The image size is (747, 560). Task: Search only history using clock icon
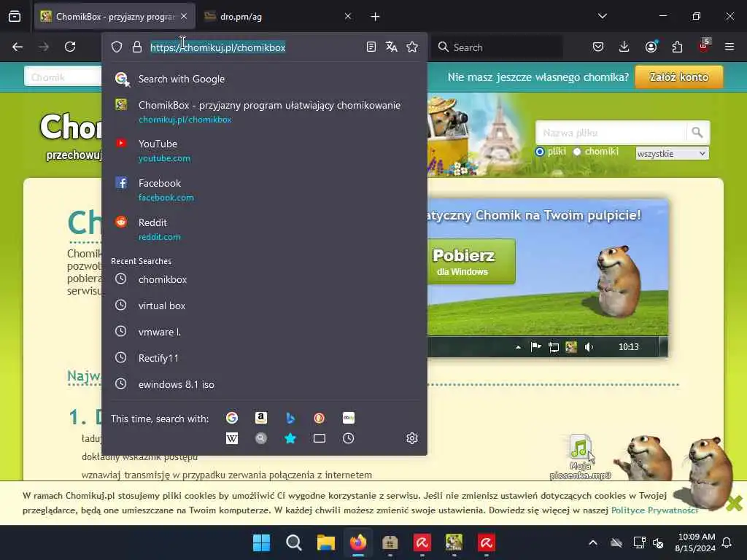point(348,438)
